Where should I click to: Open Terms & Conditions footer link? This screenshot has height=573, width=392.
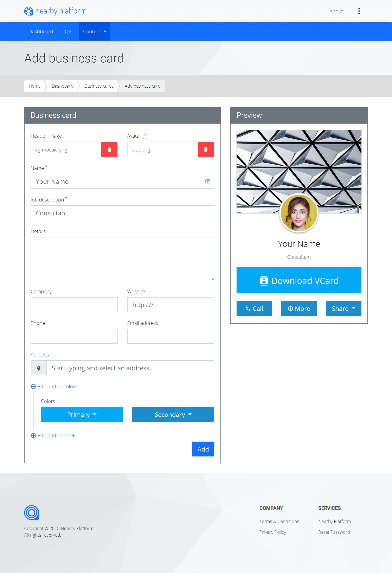click(279, 522)
